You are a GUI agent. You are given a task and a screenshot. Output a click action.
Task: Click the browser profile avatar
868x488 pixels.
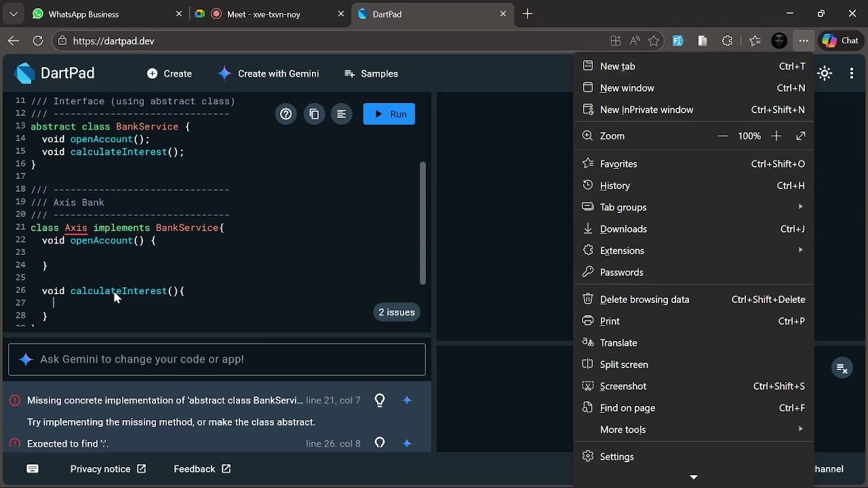click(x=779, y=41)
